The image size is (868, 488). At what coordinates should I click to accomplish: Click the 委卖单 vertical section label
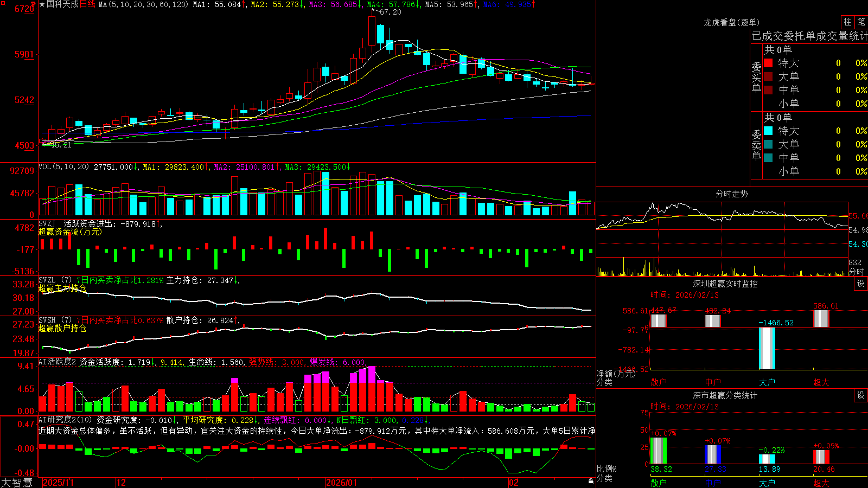756,145
